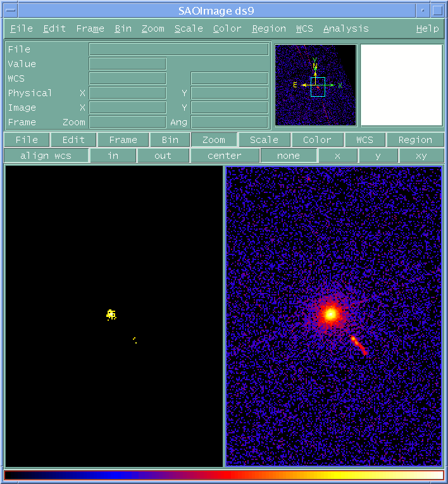
Task: Click the Image Y field
Action: 230,108
